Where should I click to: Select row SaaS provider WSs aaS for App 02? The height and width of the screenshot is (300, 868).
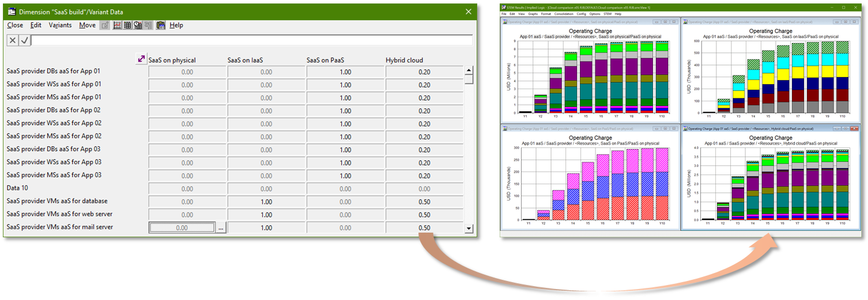click(54, 123)
